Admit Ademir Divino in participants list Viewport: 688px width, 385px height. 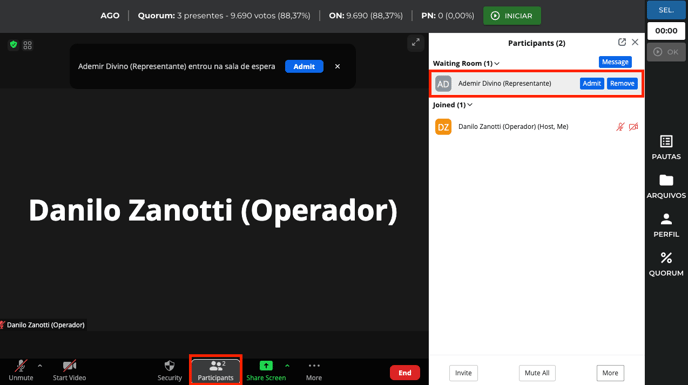[x=591, y=83]
